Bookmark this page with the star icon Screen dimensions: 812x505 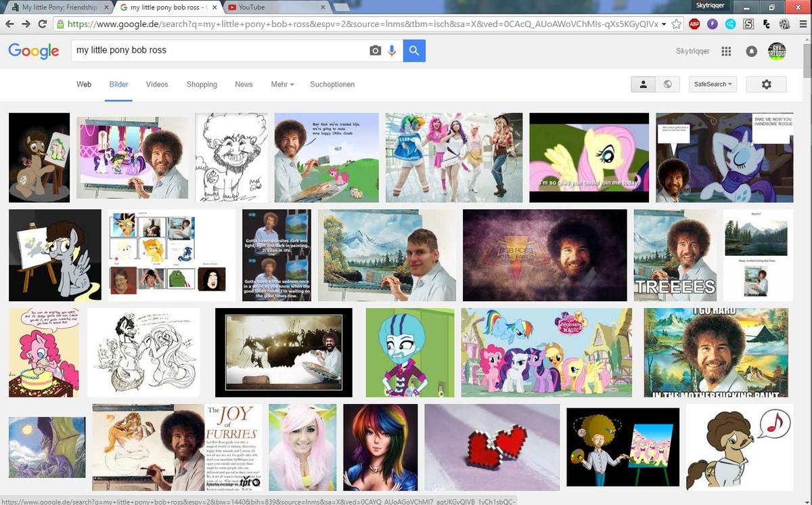pos(676,24)
